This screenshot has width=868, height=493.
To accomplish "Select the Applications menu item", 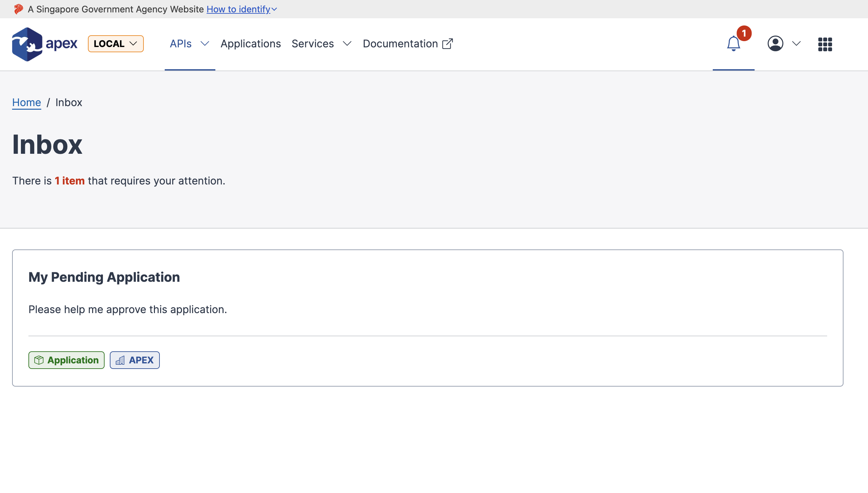I will [x=251, y=44].
